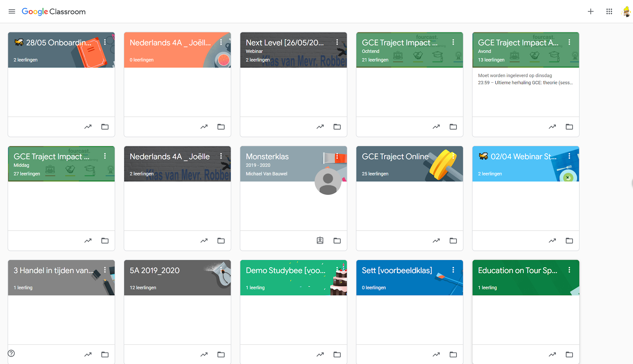633x364 pixels.
Task: Click the plus icon to add a class
Action: 591,11
